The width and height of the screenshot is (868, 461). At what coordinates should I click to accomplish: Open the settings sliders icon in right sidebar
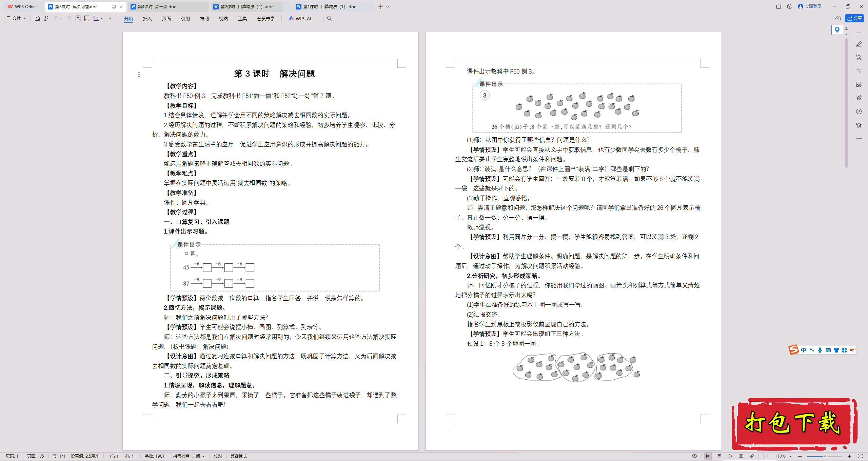[859, 71]
